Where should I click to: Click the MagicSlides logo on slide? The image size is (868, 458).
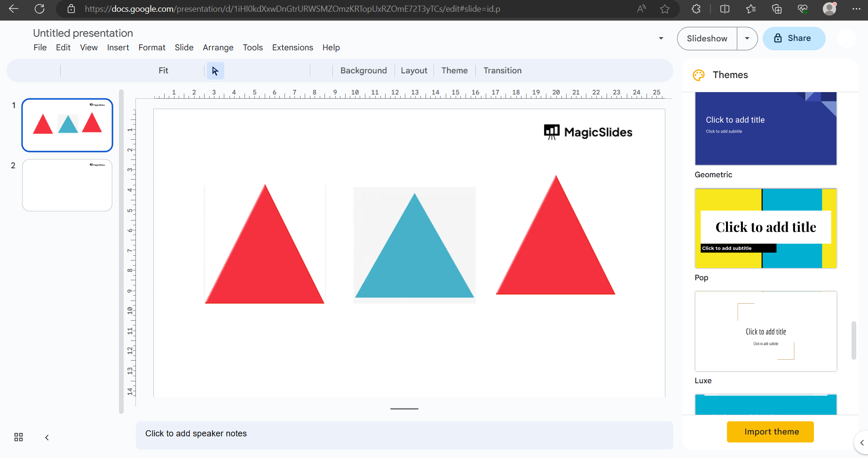point(588,132)
